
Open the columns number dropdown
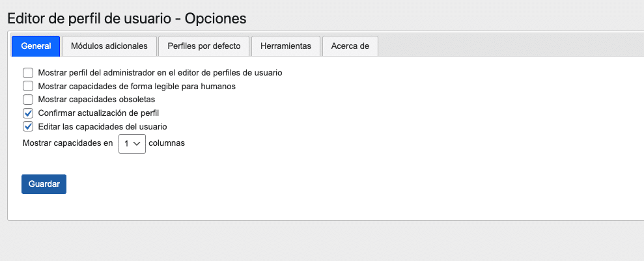click(x=132, y=144)
